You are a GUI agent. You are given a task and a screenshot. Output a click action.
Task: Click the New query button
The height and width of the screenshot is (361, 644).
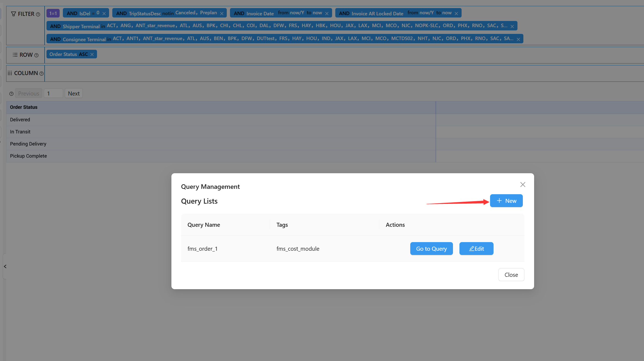[x=506, y=201]
